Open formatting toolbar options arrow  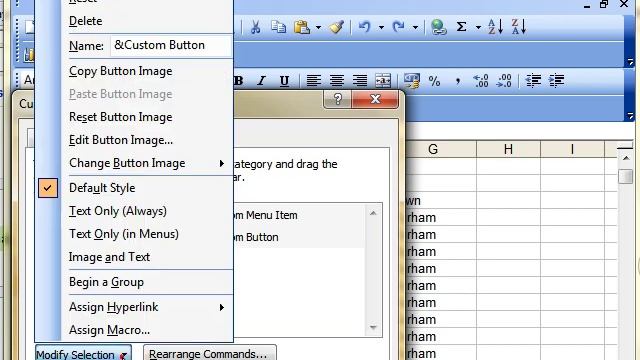tap(630, 116)
